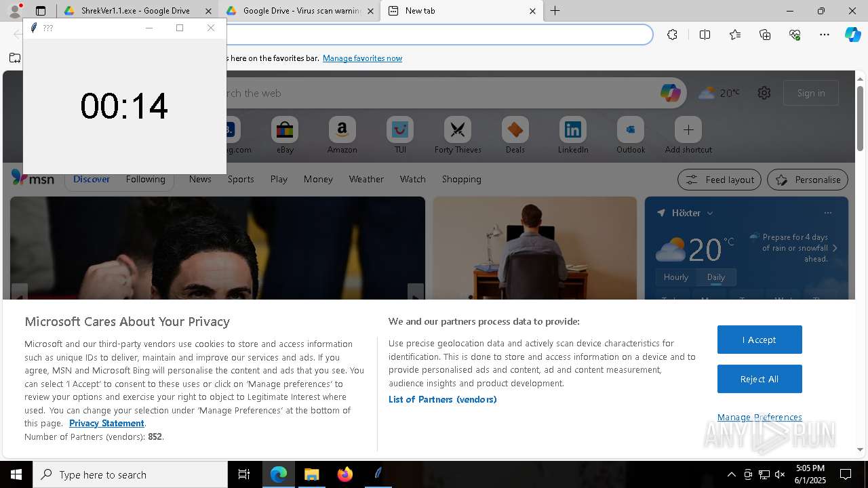This screenshot has height=488, width=868.
Task: Open a new browser tab with plus
Action: 555,11
